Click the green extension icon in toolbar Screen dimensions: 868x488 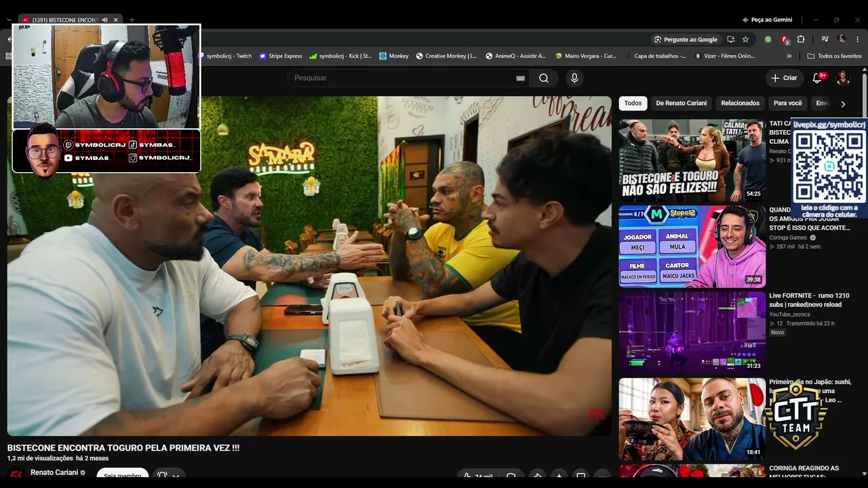(x=768, y=39)
